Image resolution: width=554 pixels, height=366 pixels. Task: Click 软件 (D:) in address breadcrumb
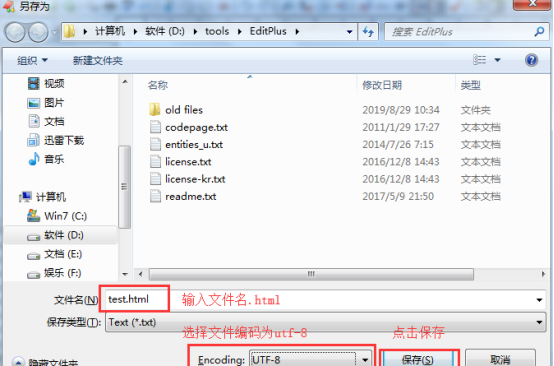pos(165,31)
